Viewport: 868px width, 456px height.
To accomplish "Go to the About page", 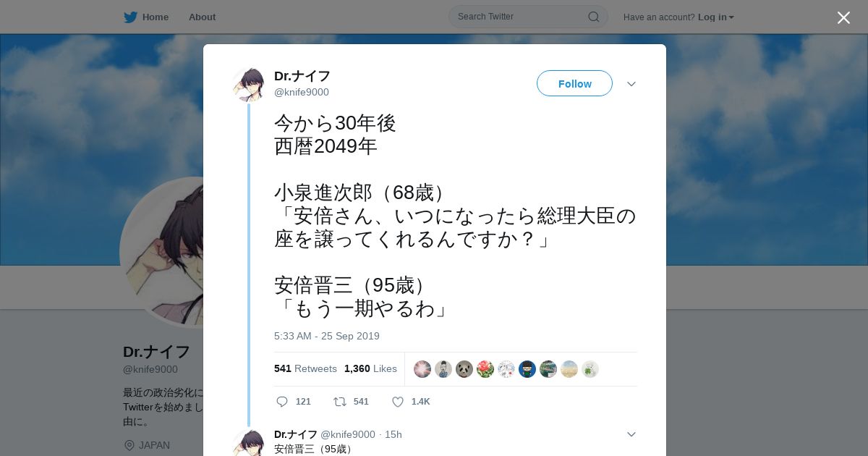I will point(202,17).
